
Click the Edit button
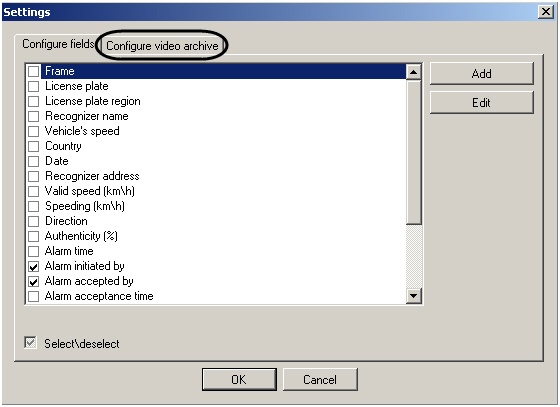[481, 103]
